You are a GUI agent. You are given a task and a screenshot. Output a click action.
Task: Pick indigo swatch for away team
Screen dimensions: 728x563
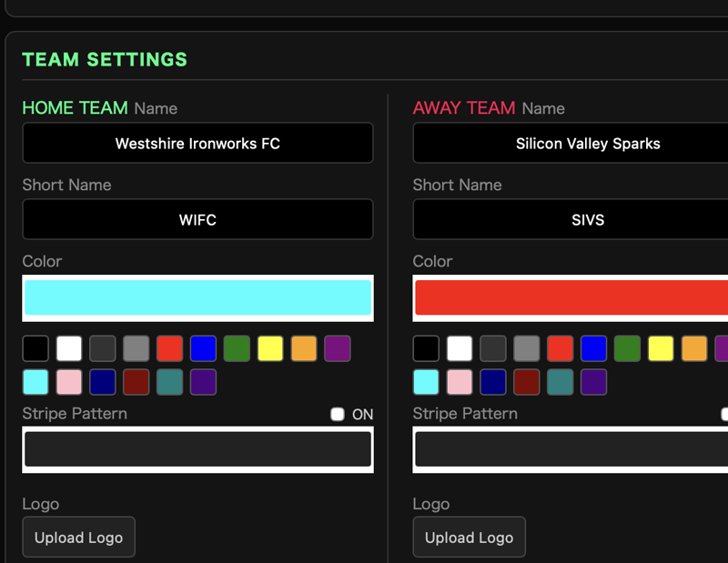(594, 382)
